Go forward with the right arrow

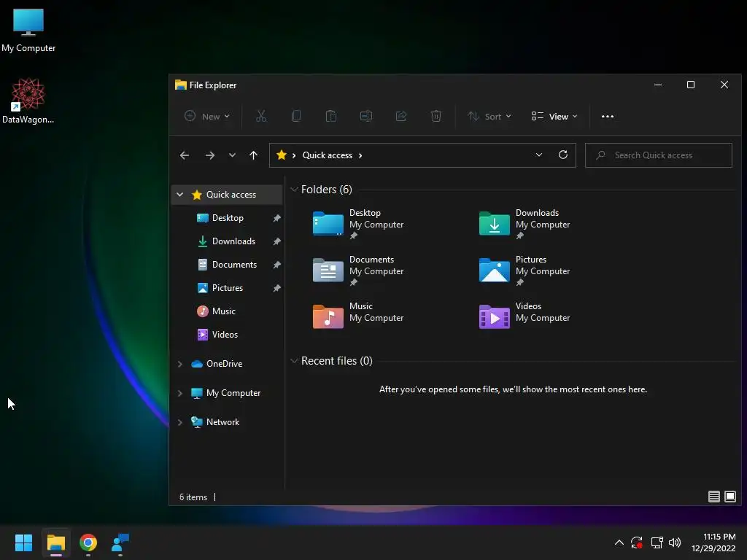click(210, 155)
